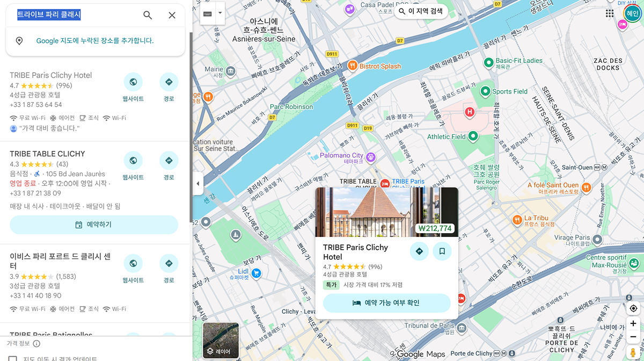Zoom out on the map with minus
The height and width of the screenshot is (361, 644).
tap(633, 336)
